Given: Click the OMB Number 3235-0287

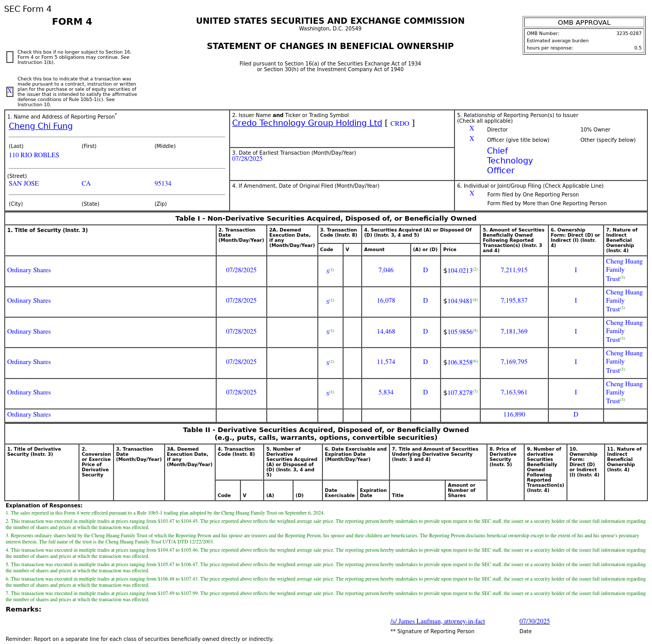Looking at the screenshot, I should tap(629, 34).
